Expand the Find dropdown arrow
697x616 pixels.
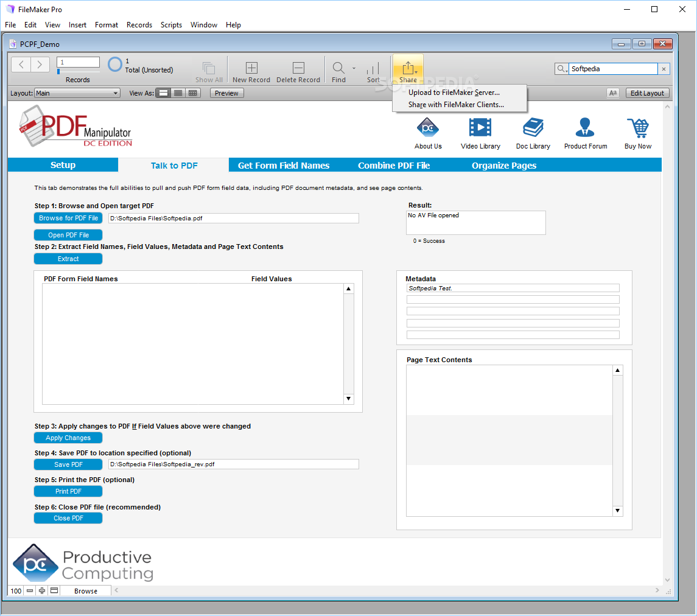[354, 68]
